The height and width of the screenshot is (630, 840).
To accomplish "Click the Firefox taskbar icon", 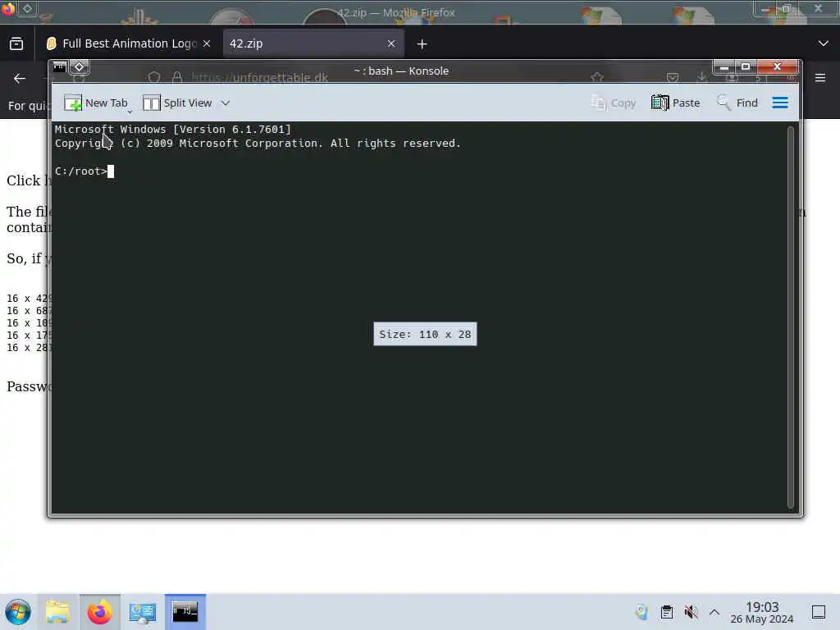I will tap(99, 612).
